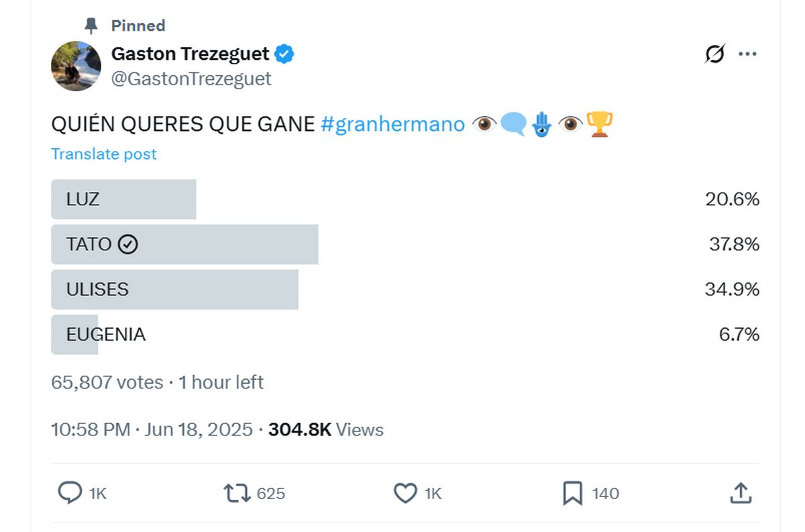Open the 10:58 PM Jun 18, 2025 timestamp

[x=152, y=429]
